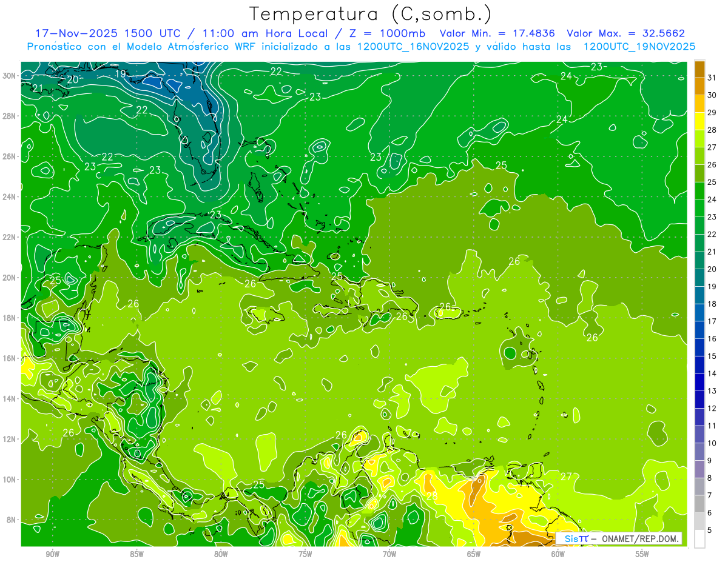Click the '9' color scale label

tap(710, 461)
